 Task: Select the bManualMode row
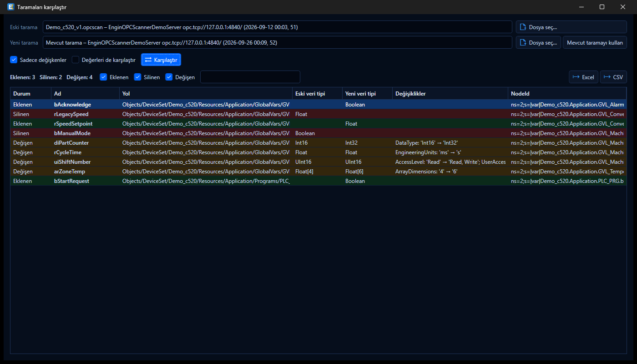pos(318,133)
